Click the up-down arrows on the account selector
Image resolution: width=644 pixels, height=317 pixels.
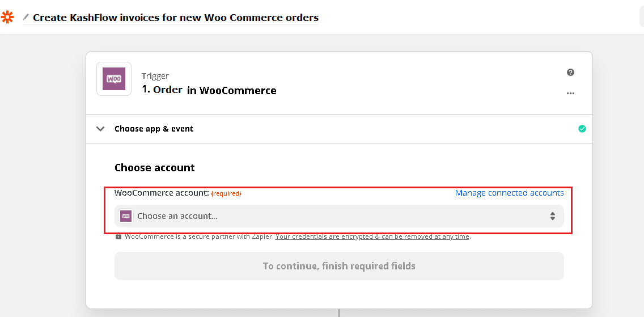[x=553, y=216]
